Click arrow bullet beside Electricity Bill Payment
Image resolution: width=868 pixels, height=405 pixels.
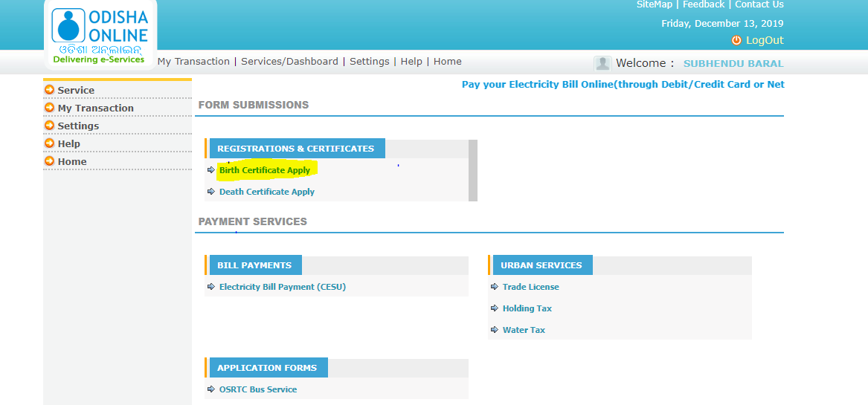pos(211,287)
